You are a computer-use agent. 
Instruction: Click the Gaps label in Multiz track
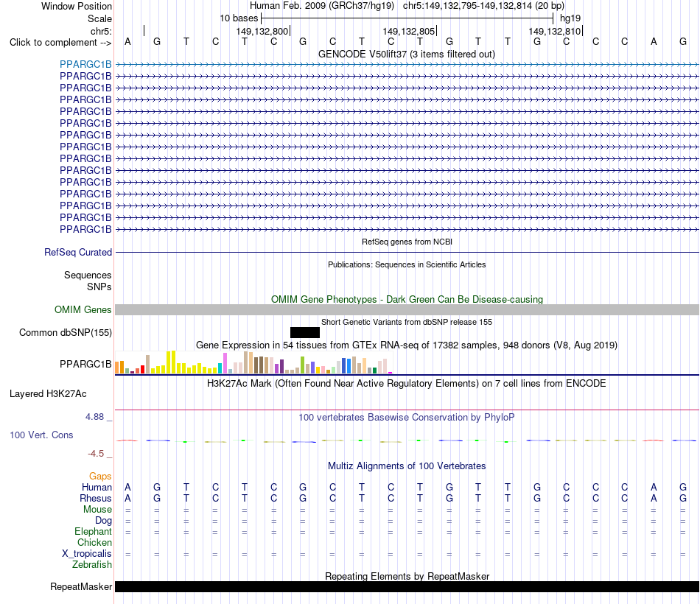(100, 477)
